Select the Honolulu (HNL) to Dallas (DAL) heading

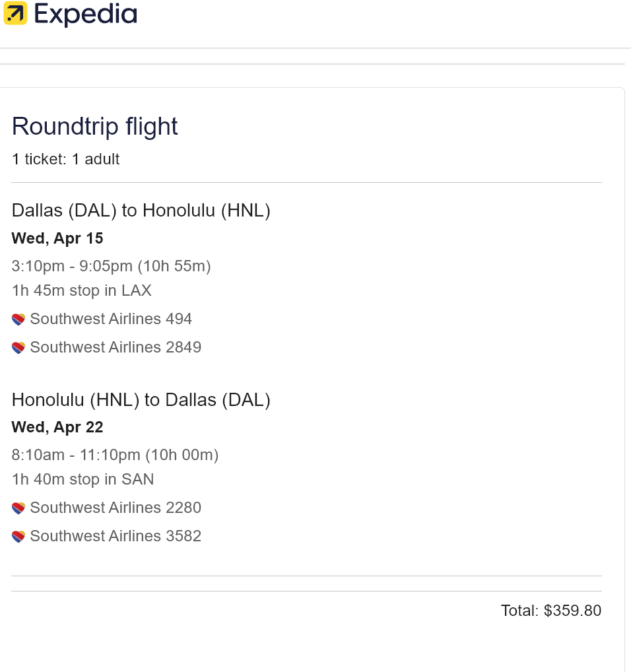141,400
